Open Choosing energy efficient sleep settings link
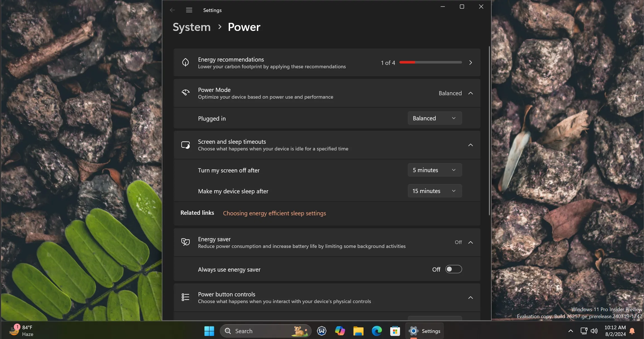This screenshot has width=644, height=339. (274, 213)
